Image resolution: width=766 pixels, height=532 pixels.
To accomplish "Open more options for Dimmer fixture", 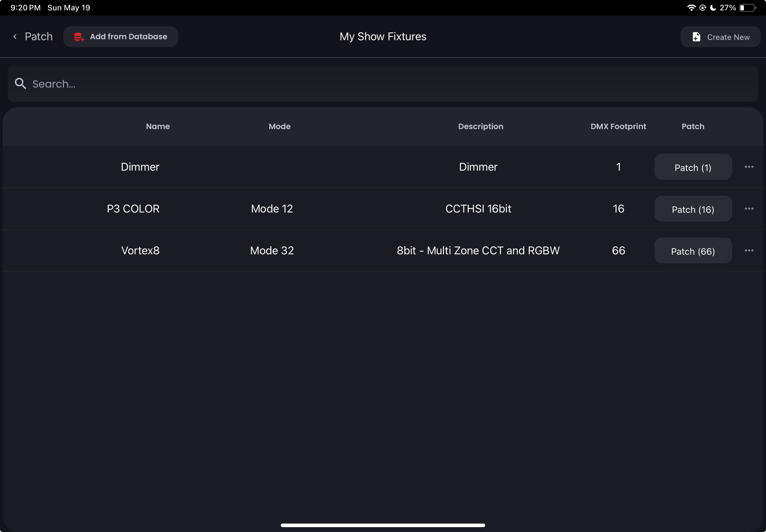I will coord(749,167).
